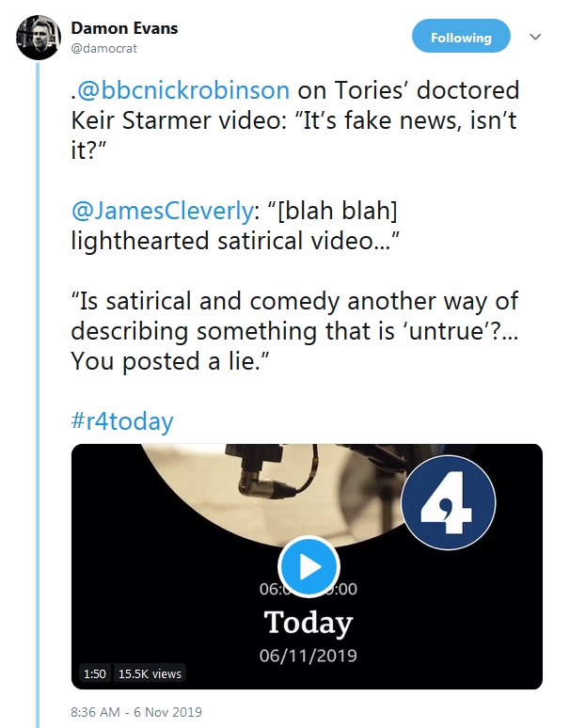570x728 pixels.
Task: Expand the tweet options chevron
Action: coord(536,38)
